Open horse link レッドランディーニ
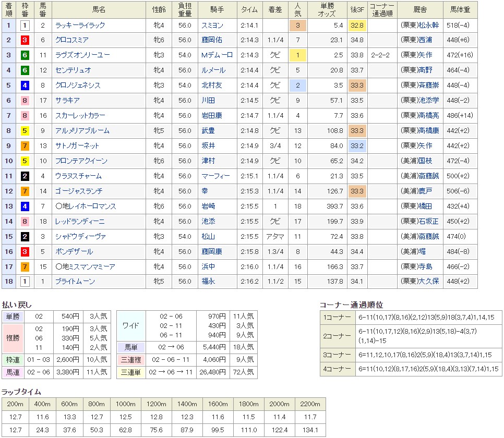The height and width of the screenshot is (438, 504). (x=80, y=222)
